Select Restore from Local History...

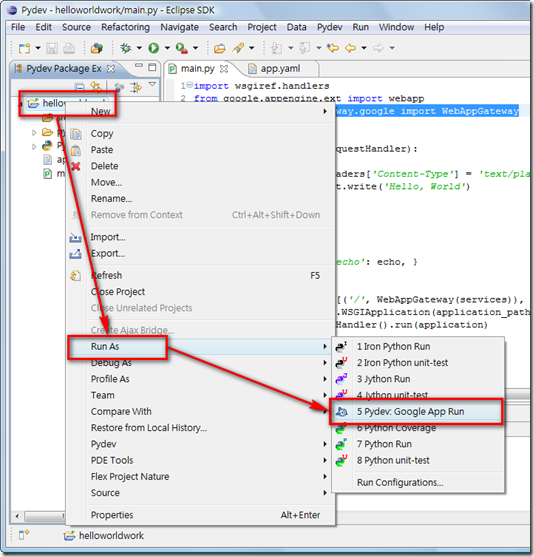[149, 428]
